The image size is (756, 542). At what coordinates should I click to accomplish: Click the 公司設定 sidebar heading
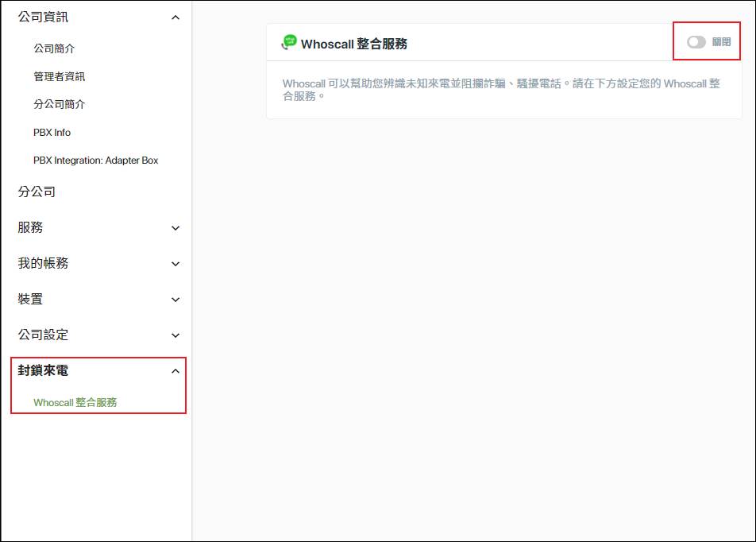point(43,335)
